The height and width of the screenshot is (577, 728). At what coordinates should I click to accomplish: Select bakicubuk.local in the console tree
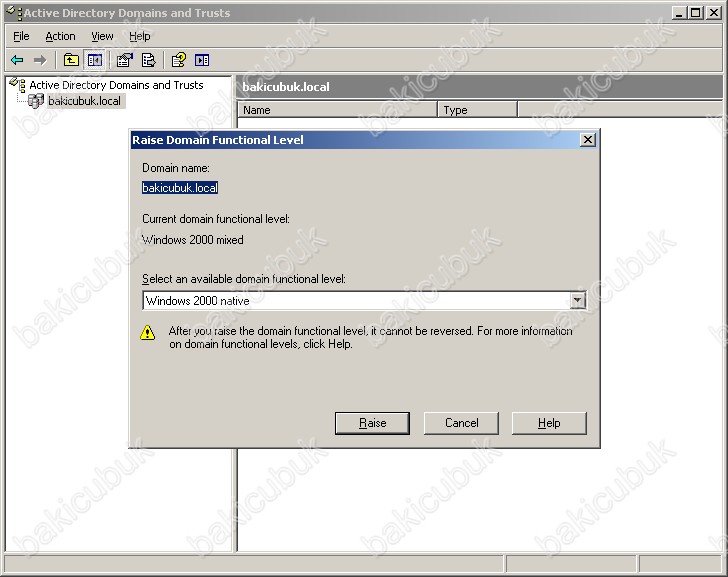84,101
